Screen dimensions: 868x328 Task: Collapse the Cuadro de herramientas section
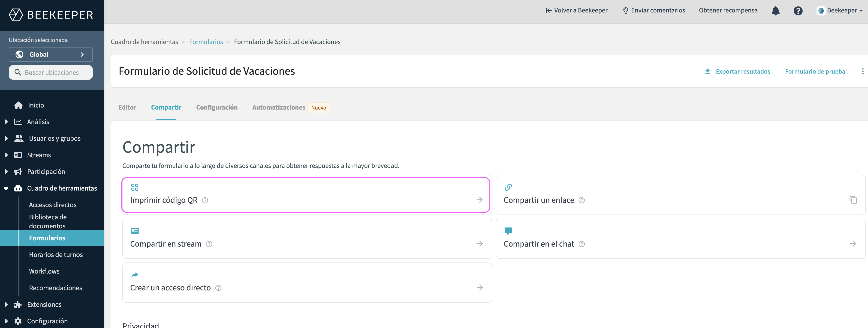[x=6, y=189]
